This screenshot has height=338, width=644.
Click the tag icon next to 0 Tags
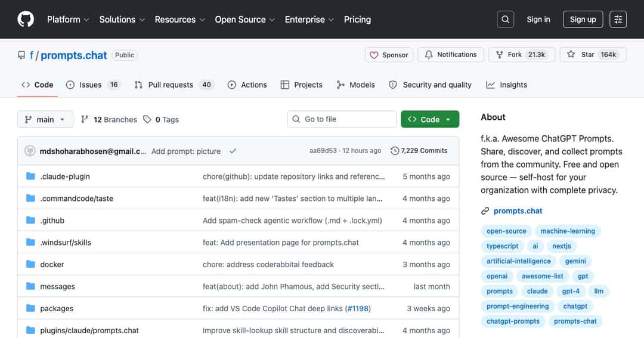click(147, 119)
